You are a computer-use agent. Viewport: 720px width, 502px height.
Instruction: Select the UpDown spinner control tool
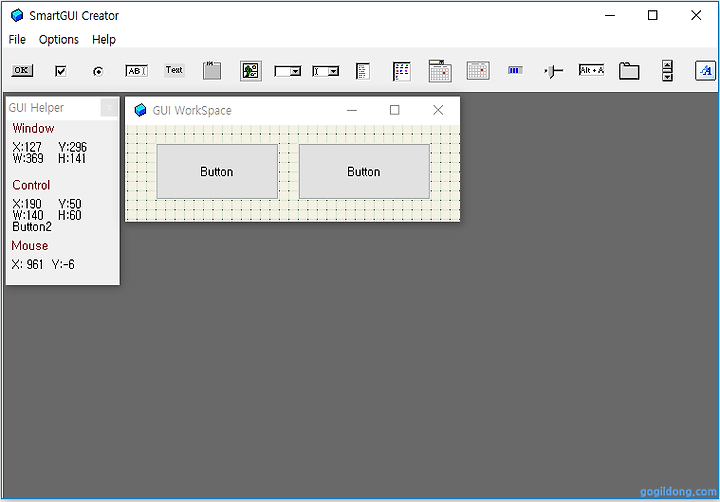tap(667, 70)
